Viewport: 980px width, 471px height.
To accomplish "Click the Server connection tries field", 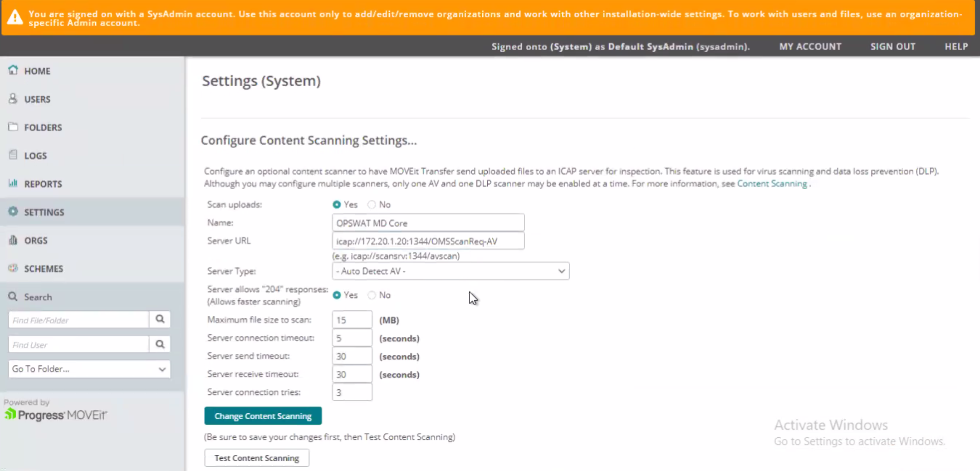I will (352, 392).
